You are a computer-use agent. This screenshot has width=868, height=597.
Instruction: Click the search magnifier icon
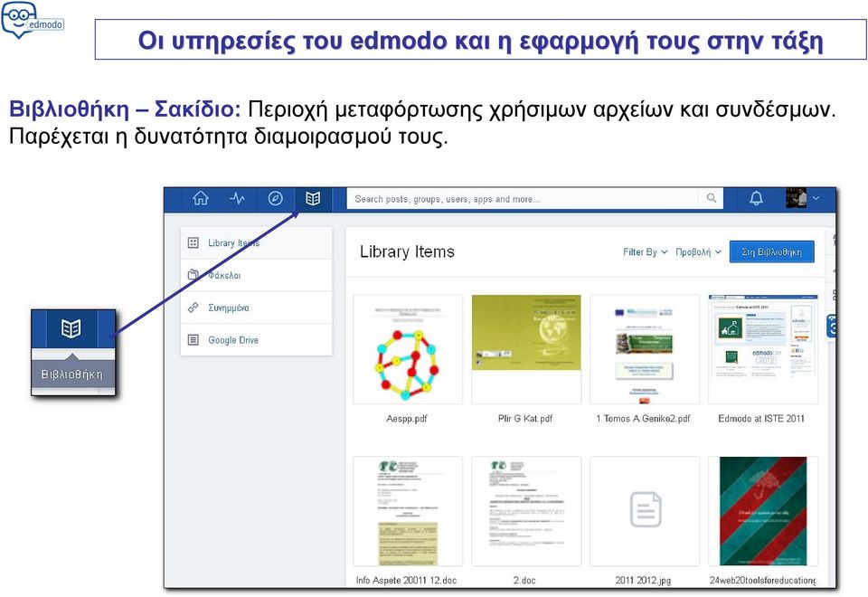click(x=712, y=198)
